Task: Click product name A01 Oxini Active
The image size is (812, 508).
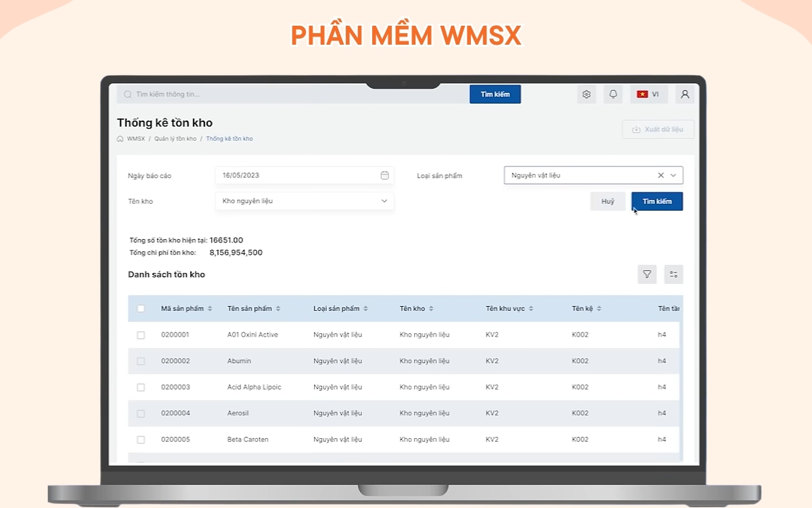Action: coord(252,335)
